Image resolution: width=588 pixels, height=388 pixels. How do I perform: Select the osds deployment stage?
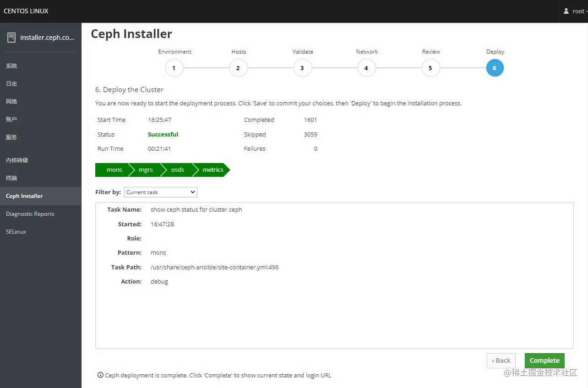(x=178, y=170)
